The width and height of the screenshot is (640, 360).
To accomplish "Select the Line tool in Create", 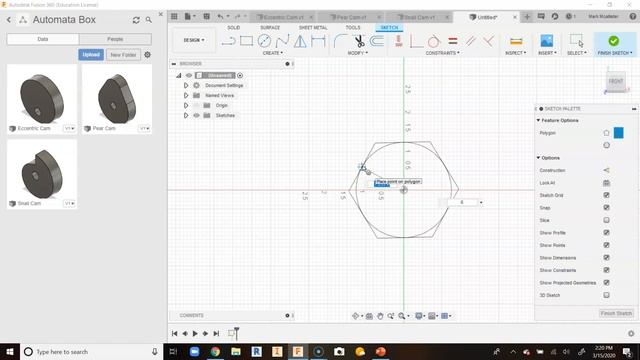I will click(229, 41).
